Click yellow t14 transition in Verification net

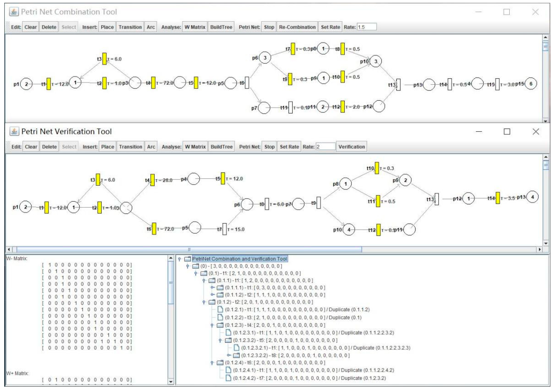[498, 198]
